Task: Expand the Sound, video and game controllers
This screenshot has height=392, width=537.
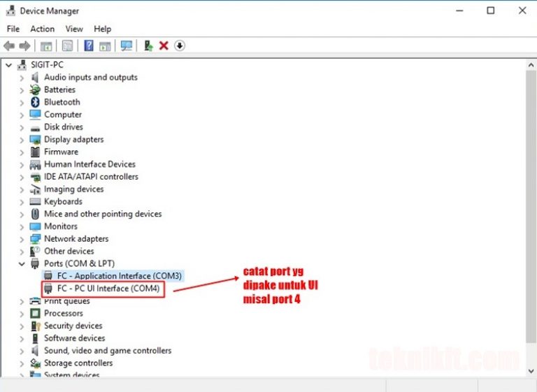Action: [22, 351]
